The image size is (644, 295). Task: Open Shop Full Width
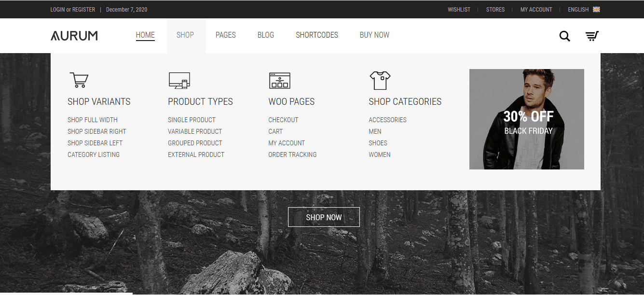[x=93, y=120]
